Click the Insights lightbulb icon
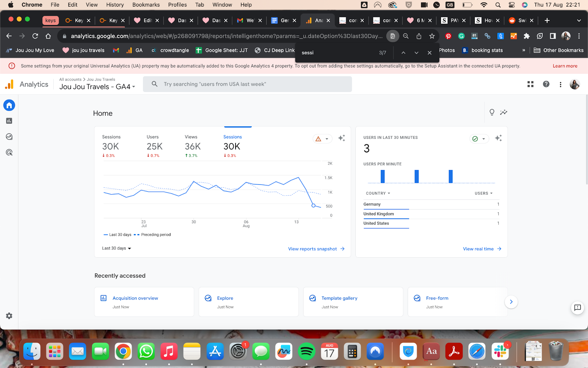The width and height of the screenshot is (588, 368). coord(492,112)
